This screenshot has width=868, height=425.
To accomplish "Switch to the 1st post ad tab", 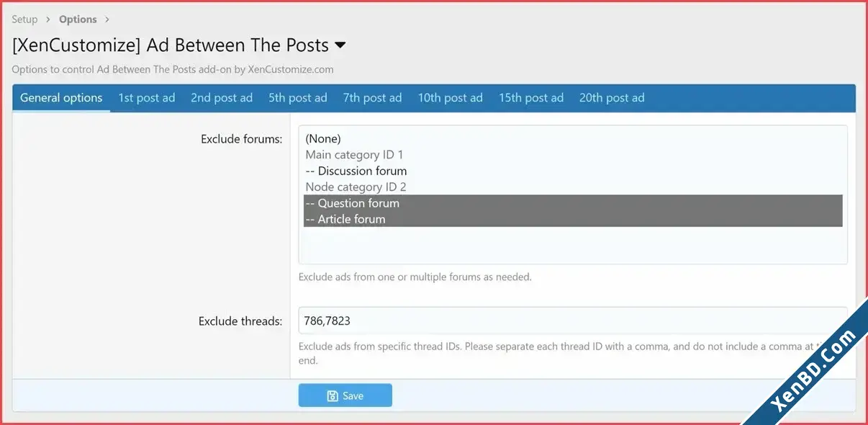I will point(147,98).
